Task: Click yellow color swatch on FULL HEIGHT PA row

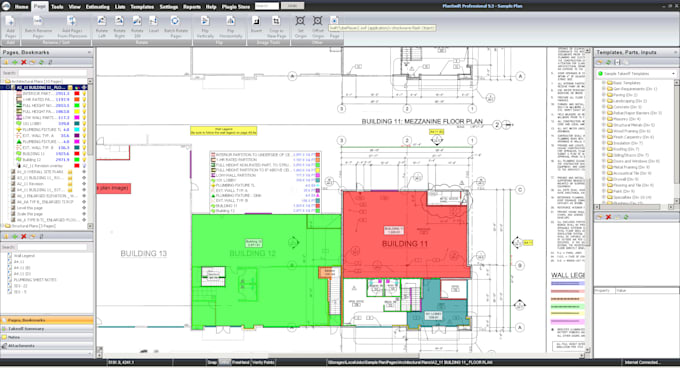Action: [77, 112]
